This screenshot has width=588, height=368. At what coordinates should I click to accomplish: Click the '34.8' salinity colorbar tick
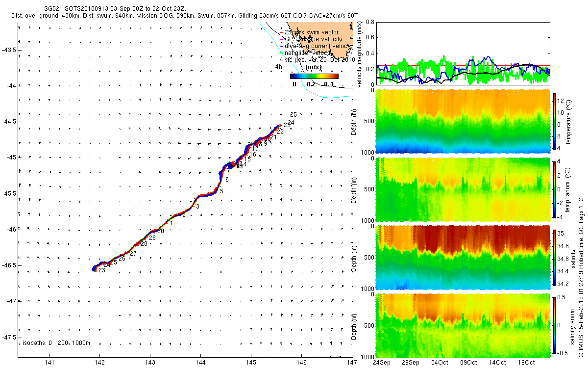(x=564, y=246)
